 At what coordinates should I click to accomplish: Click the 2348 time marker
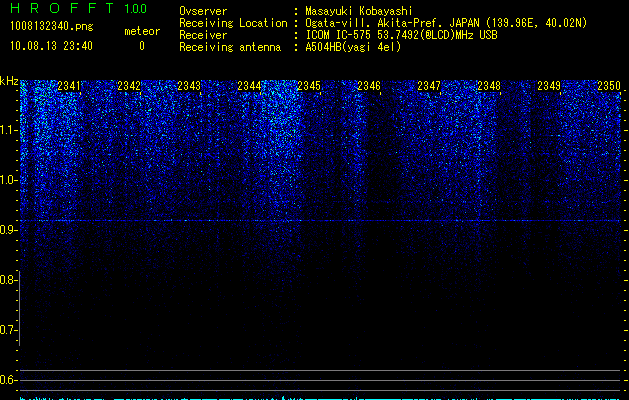click(x=489, y=86)
